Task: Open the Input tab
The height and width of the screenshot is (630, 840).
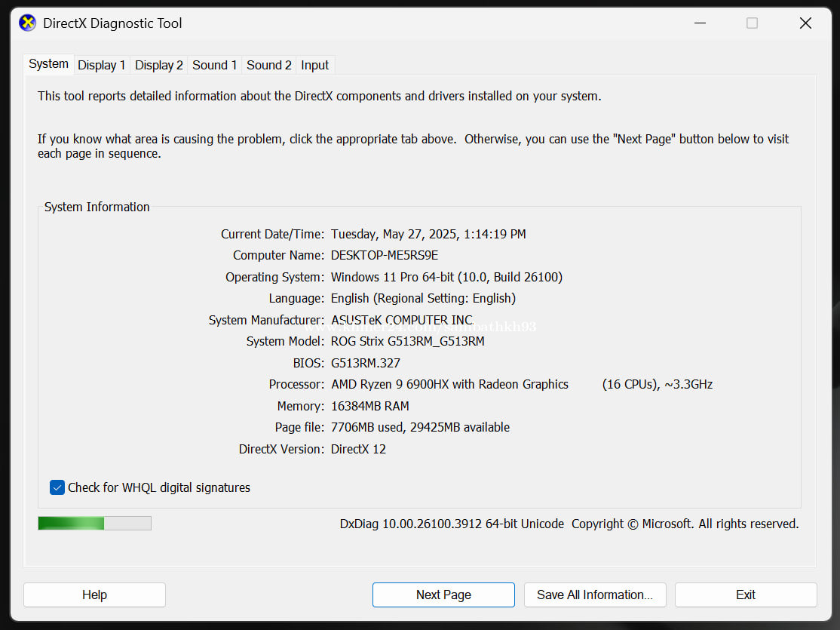Action: tap(314, 65)
